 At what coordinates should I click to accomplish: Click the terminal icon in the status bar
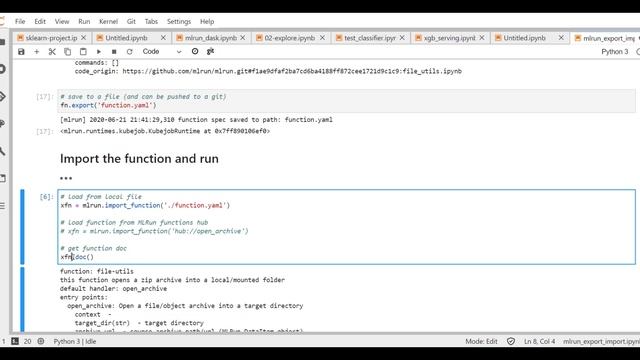point(15,341)
